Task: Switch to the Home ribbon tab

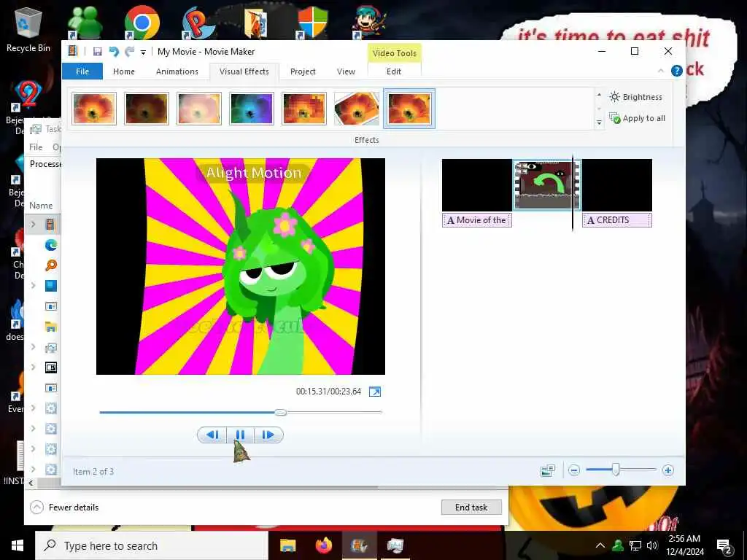Action: (x=124, y=71)
